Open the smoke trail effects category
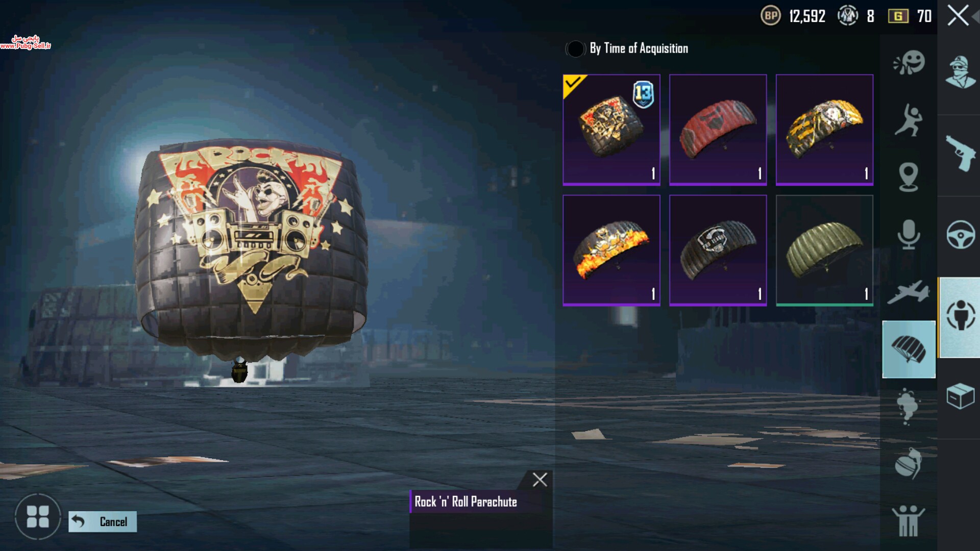980x551 pixels. click(908, 407)
